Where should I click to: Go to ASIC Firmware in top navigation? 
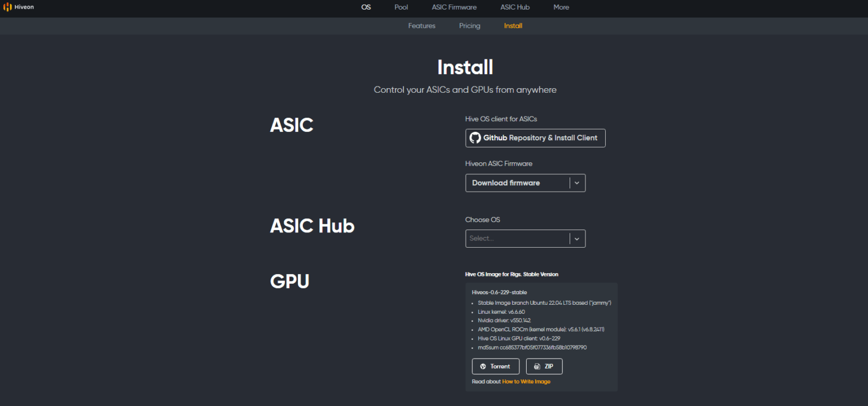pyautogui.click(x=454, y=7)
